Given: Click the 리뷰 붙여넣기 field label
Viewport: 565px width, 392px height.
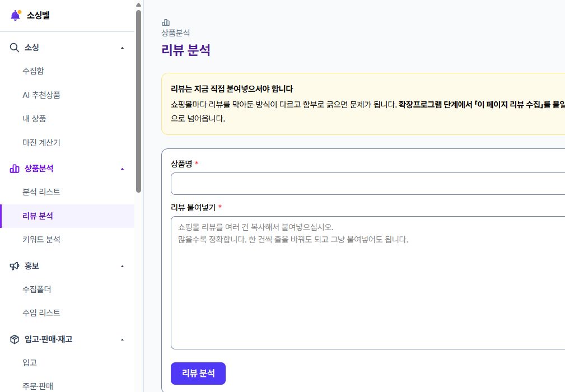Looking at the screenshot, I should (193, 208).
